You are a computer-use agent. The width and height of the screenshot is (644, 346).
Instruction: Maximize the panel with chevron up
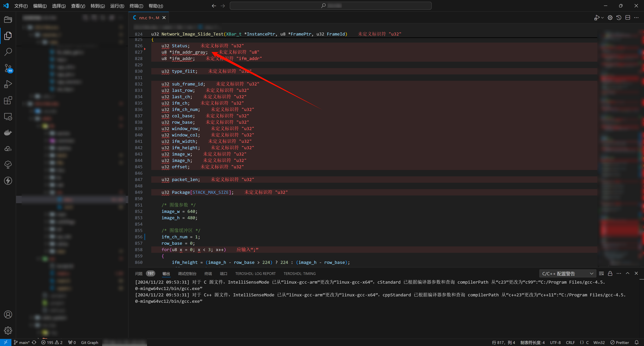point(628,273)
